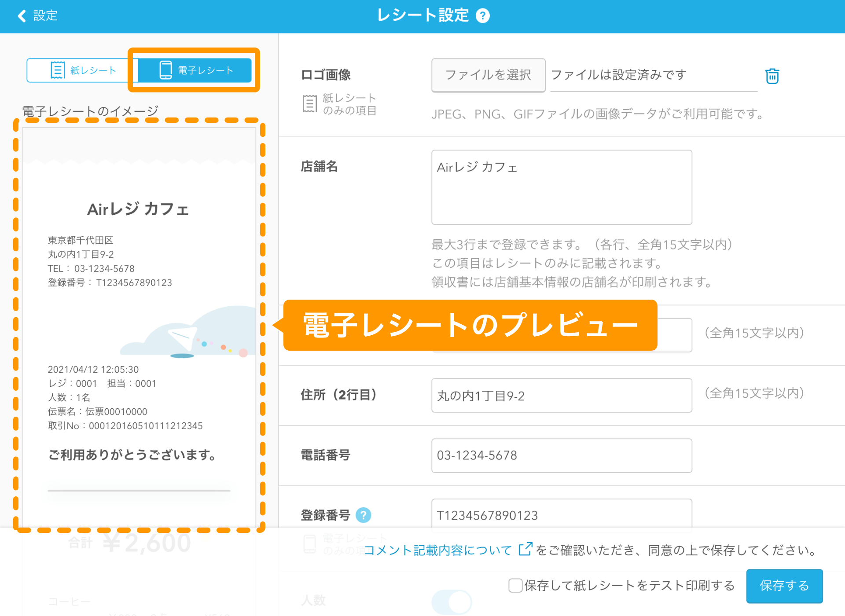Click the 店舗名 text area
Viewport: 845px width, 616px height.
point(562,187)
